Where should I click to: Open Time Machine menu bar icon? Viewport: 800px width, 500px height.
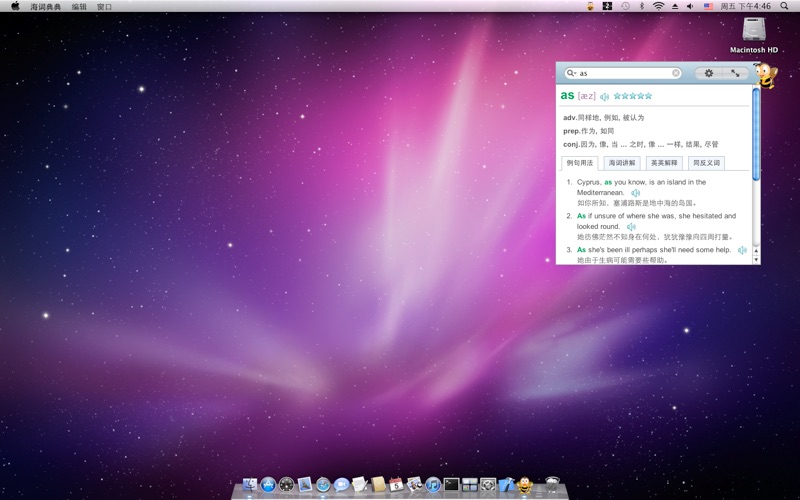625,6
